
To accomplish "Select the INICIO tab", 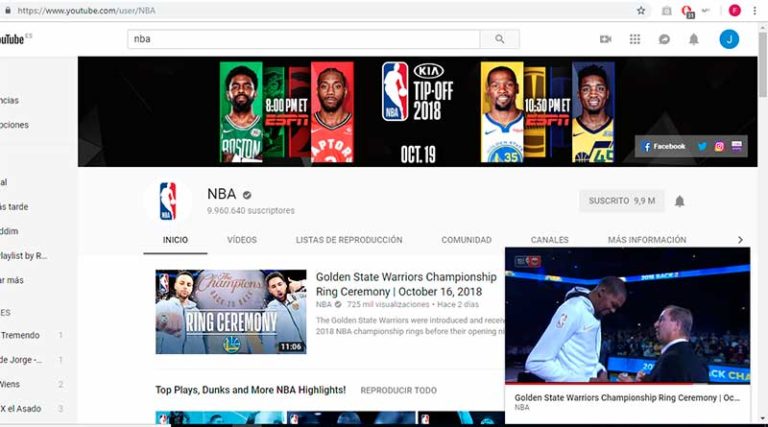I will pos(175,240).
